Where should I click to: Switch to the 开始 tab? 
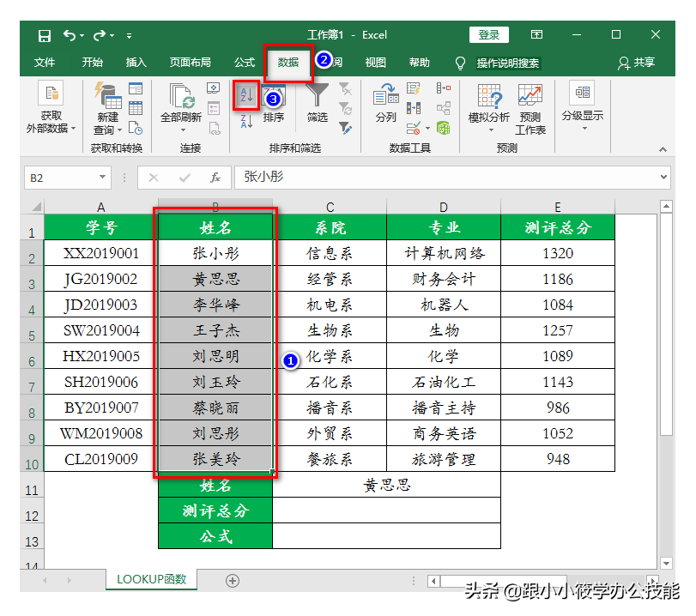[x=93, y=63]
